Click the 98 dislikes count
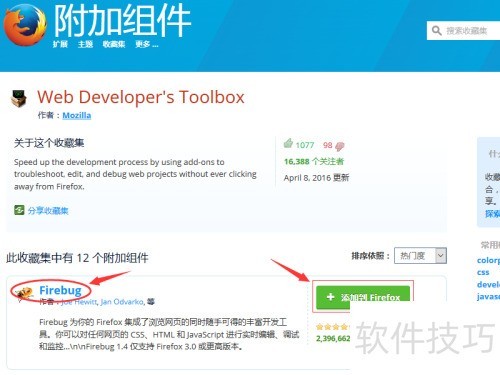 coord(328,145)
